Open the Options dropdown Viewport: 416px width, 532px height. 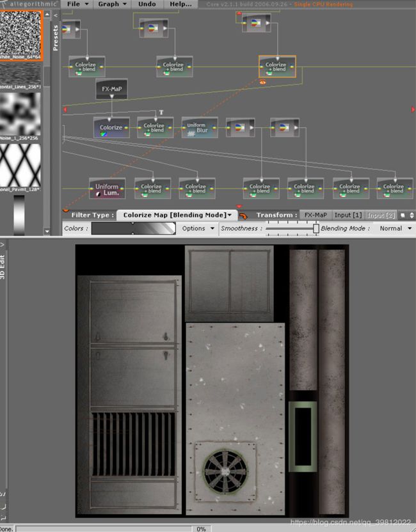click(x=198, y=228)
